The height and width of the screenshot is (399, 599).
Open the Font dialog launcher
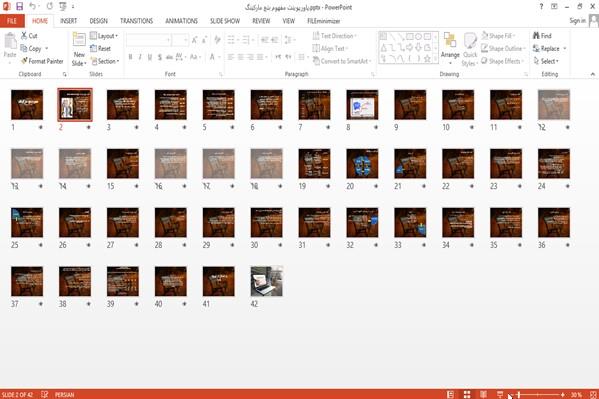(x=221, y=75)
